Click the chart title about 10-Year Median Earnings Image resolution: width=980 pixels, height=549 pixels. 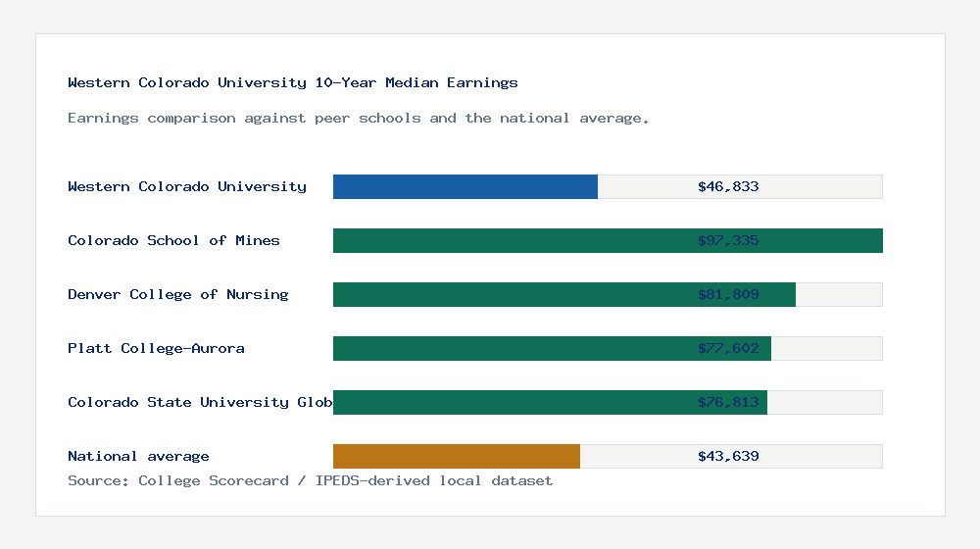[292, 82]
